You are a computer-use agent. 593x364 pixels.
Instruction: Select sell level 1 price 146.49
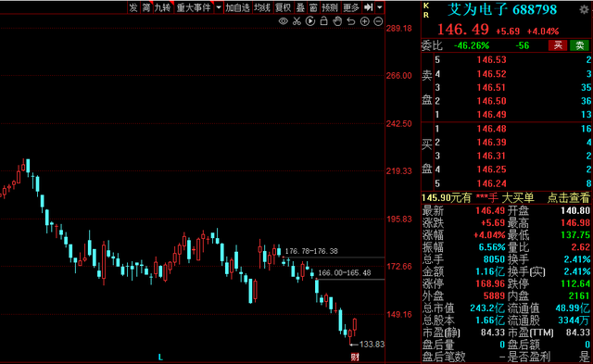pyautogui.click(x=491, y=115)
